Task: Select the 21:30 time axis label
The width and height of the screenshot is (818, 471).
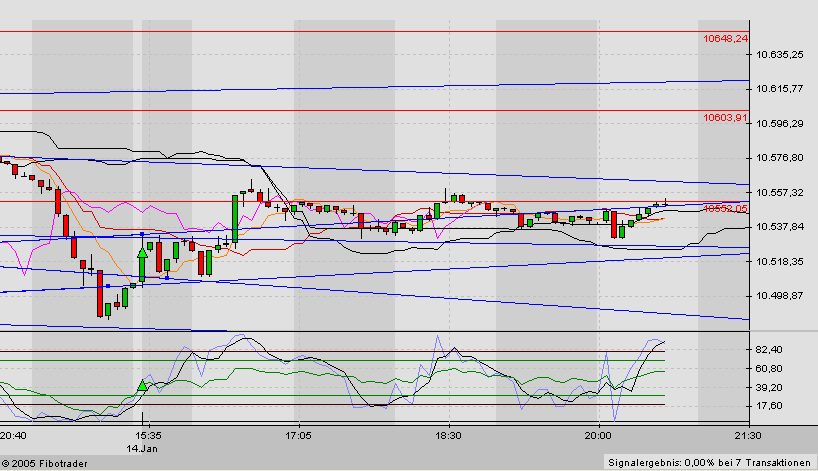Action: pyautogui.click(x=747, y=436)
